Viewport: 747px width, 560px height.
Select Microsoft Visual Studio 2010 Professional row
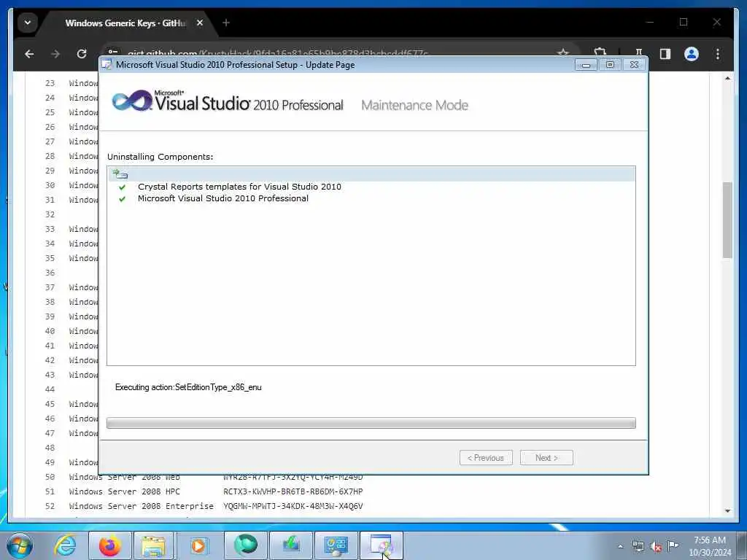[223, 198]
